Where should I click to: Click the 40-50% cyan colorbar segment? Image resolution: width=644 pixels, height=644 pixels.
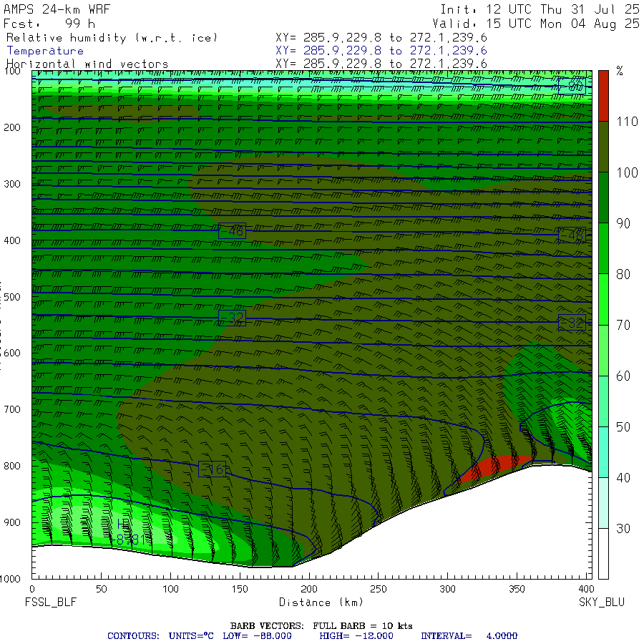603,452
